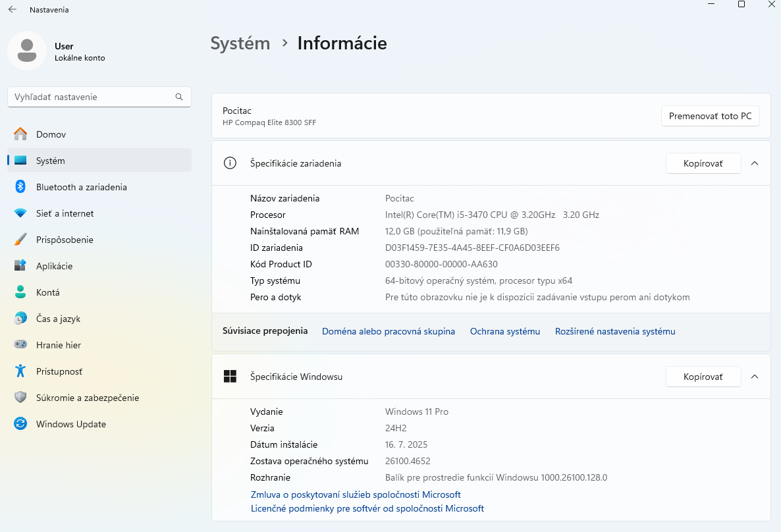Click the Windows Update sync icon
This screenshot has height=532, width=781.
coord(20,423)
